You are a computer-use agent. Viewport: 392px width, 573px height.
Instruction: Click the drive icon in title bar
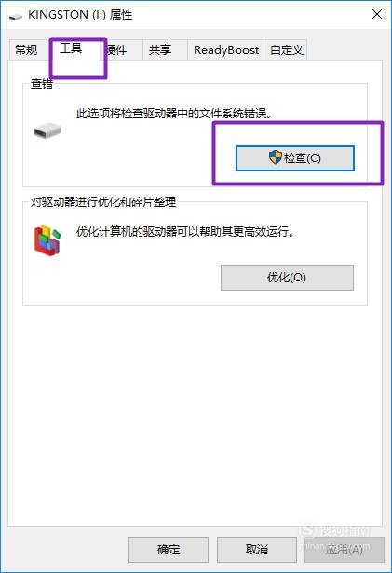coord(16,17)
